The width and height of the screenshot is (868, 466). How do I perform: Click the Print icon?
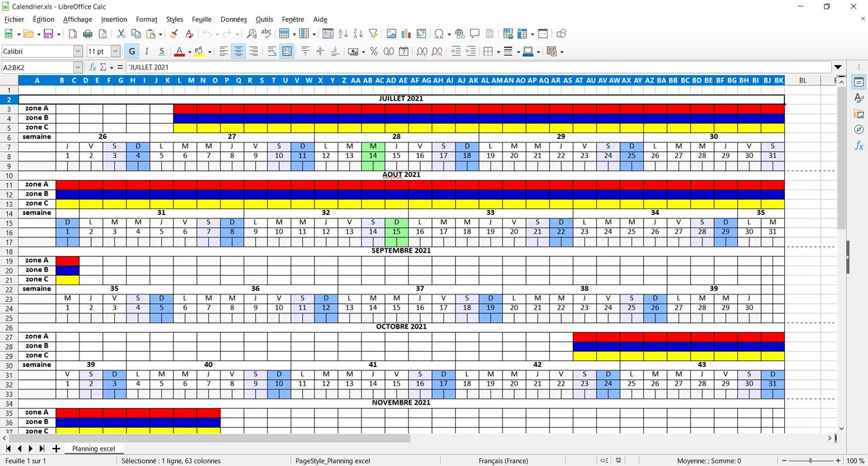click(88, 33)
